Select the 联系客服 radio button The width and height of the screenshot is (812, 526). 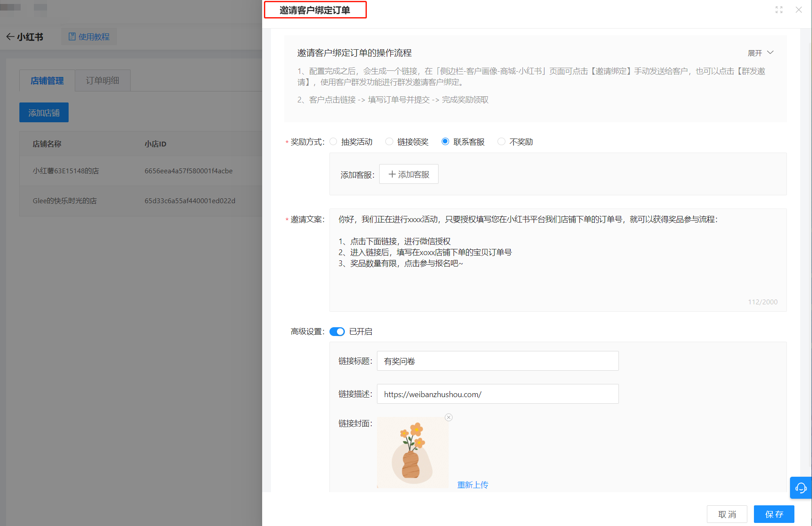(445, 142)
